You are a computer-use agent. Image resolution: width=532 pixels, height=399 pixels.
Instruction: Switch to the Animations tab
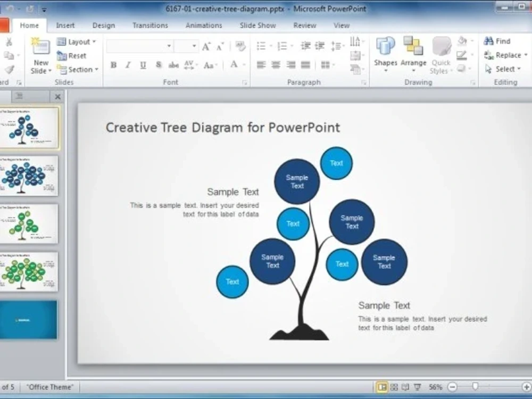click(x=203, y=25)
